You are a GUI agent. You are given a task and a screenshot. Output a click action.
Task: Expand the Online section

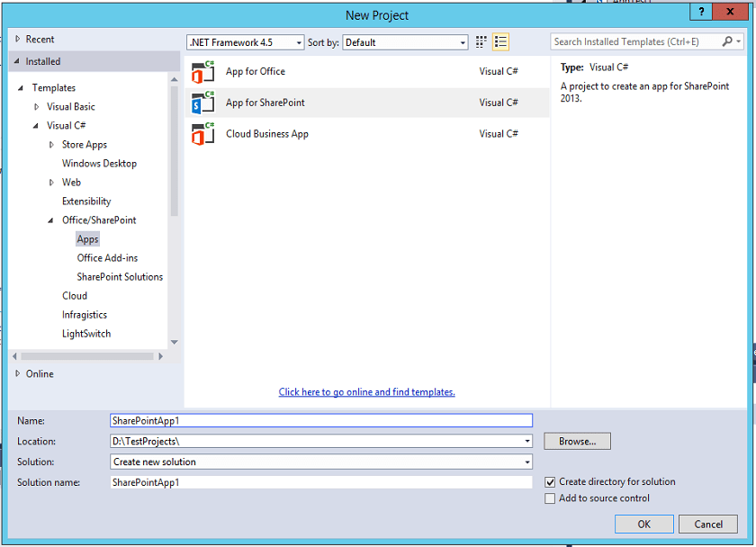click(x=18, y=373)
